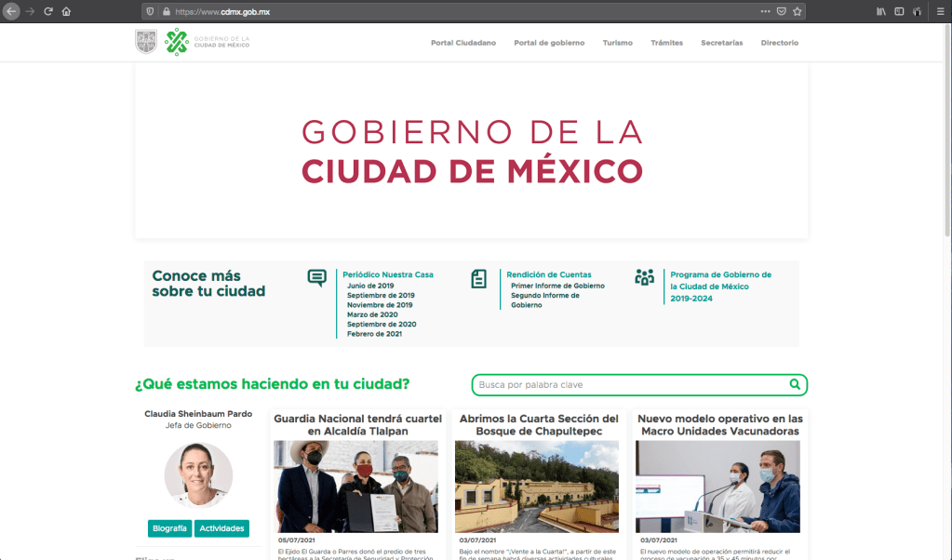The image size is (952, 560).
Task: Open the Bosque de Chapultepec article photo
Action: [x=537, y=486]
